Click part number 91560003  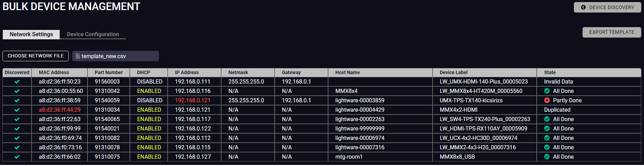107,81
